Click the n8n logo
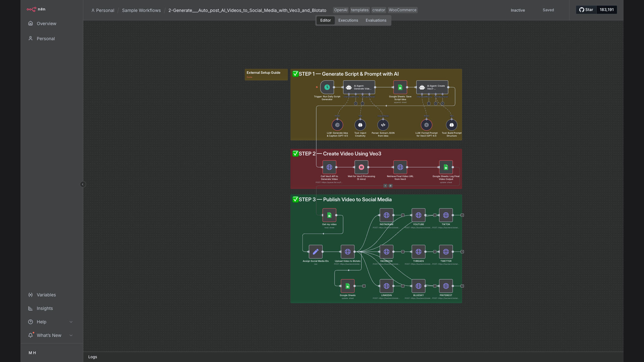 pyautogui.click(x=36, y=9)
